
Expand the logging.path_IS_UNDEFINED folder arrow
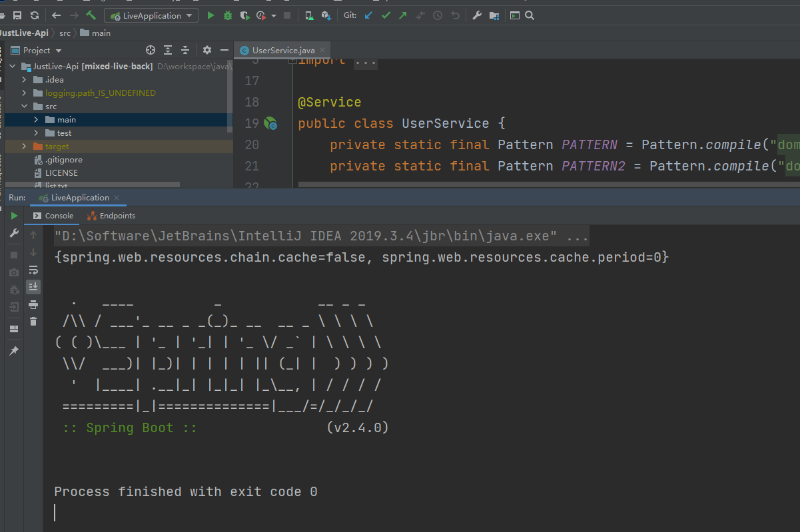(x=25, y=93)
